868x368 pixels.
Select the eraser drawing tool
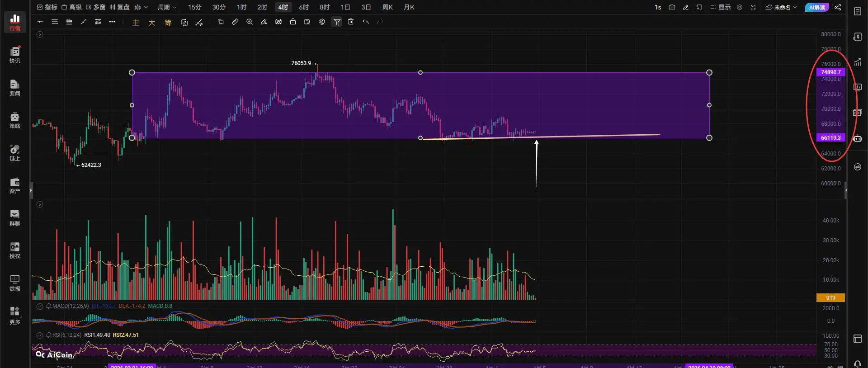tap(264, 22)
